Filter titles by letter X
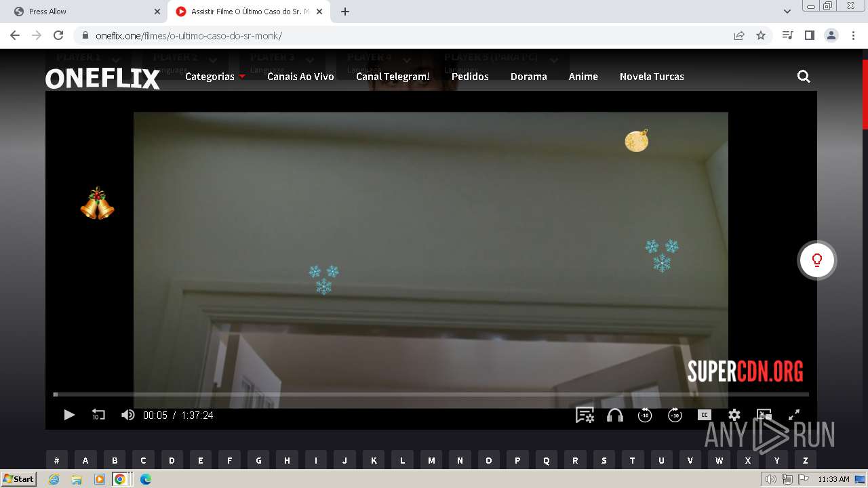The image size is (868, 488). (x=748, y=460)
